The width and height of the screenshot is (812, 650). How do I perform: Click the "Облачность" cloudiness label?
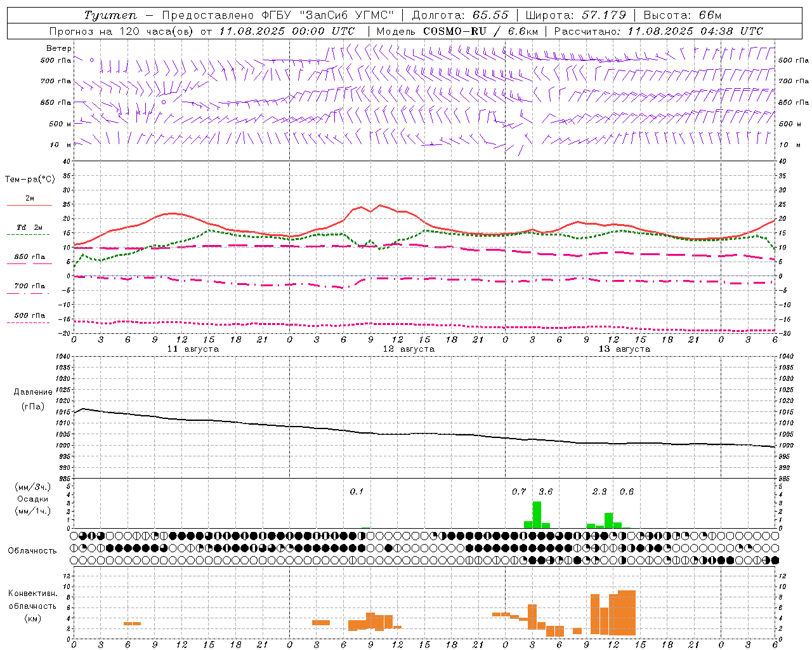(x=32, y=551)
